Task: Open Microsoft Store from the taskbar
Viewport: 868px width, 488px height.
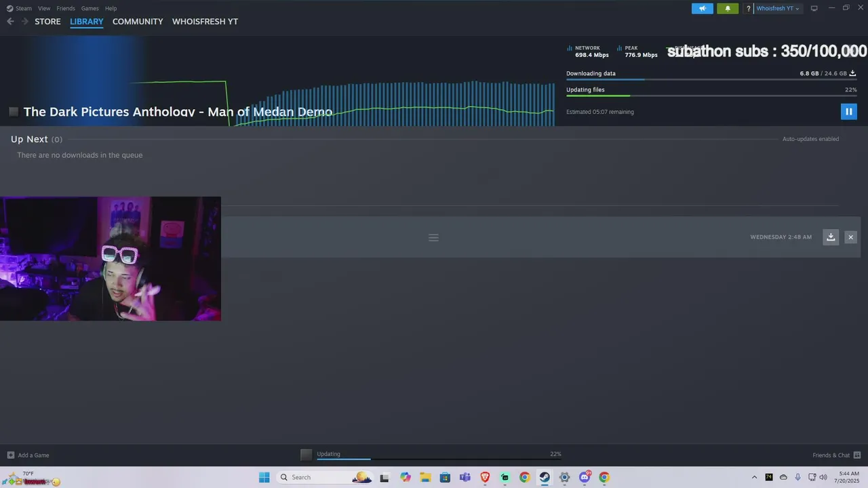Action: pos(445,477)
